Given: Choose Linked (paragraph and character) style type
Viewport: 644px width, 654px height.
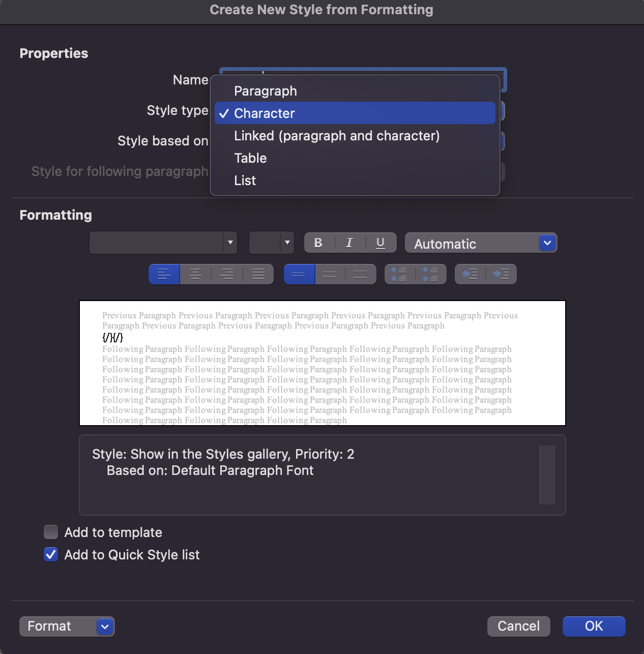Looking at the screenshot, I should pyautogui.click(x=337, y=135).
